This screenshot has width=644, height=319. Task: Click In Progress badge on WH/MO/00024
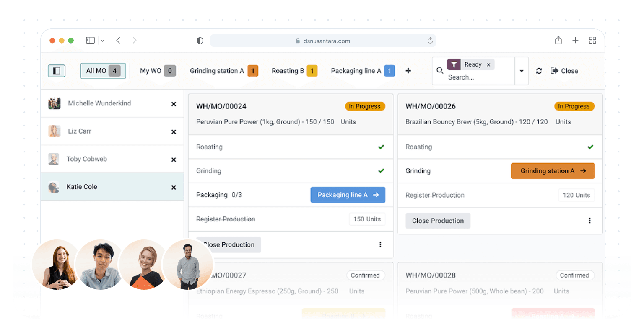(365, 106)
